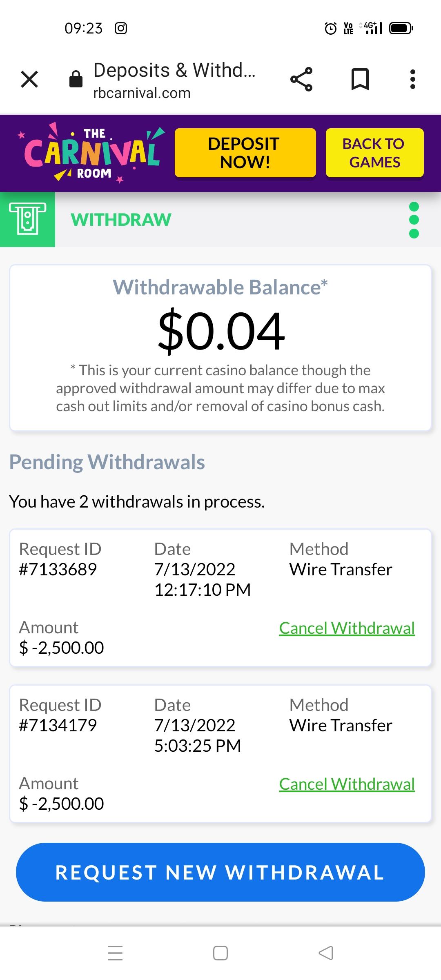Image resolution: width=441 pixels, height=980 pixels.
Task: Expand the green three-dot Withdraw menu
Action: [414, 220]
